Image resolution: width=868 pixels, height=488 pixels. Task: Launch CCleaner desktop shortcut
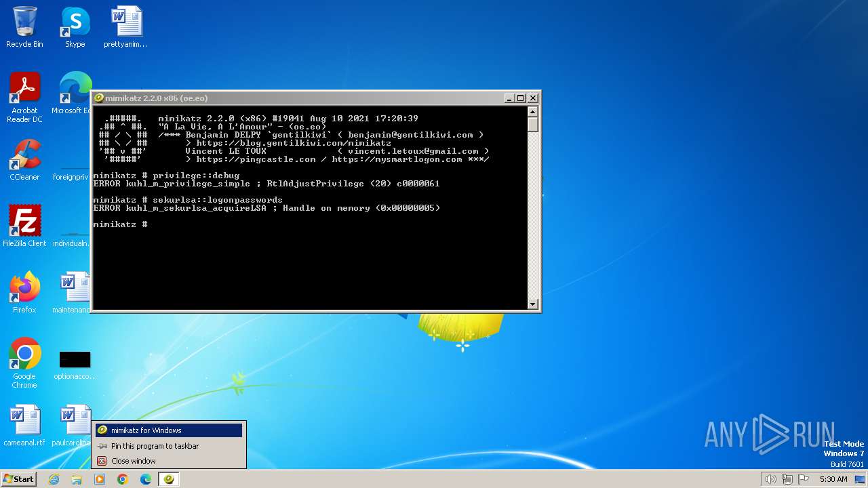point(24,160)
